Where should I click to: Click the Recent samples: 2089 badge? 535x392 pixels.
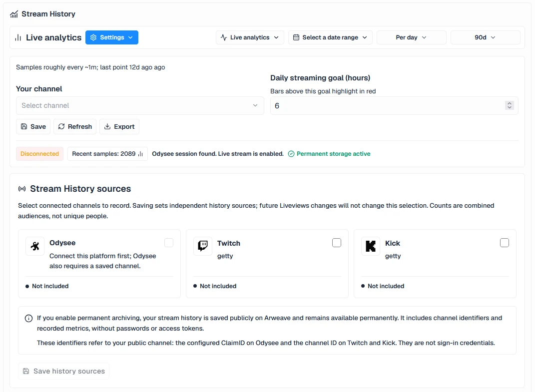point(107,154)
